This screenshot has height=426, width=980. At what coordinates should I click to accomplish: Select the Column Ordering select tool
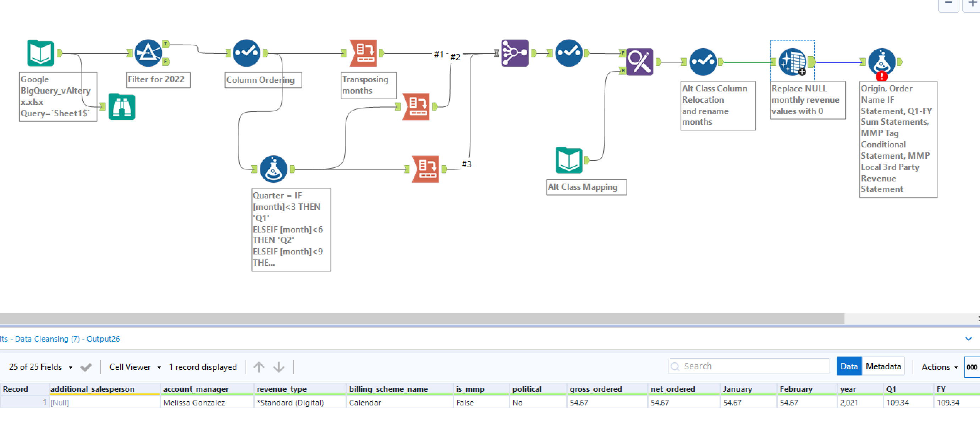(x=246, y=53)
